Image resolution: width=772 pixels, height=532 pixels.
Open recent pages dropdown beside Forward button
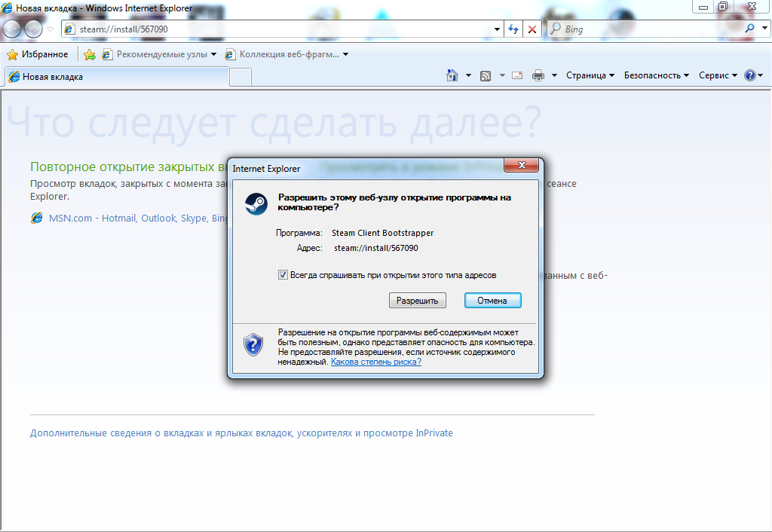tap(50, 29)
